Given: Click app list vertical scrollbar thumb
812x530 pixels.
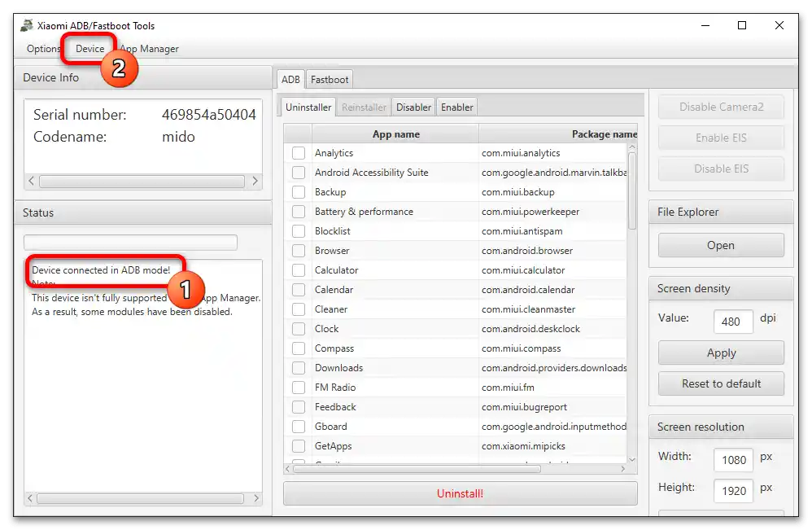Looking at the screenshot, I should (x=632, y=191).
